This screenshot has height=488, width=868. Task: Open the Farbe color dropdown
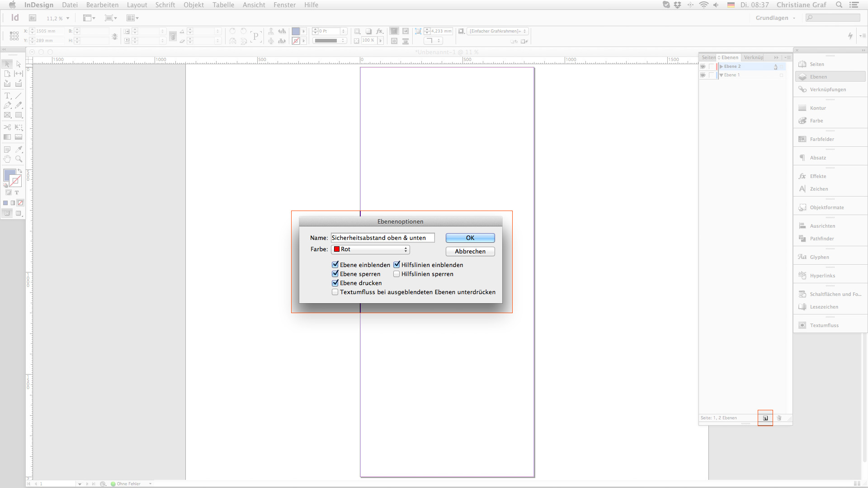pos(370,249)
